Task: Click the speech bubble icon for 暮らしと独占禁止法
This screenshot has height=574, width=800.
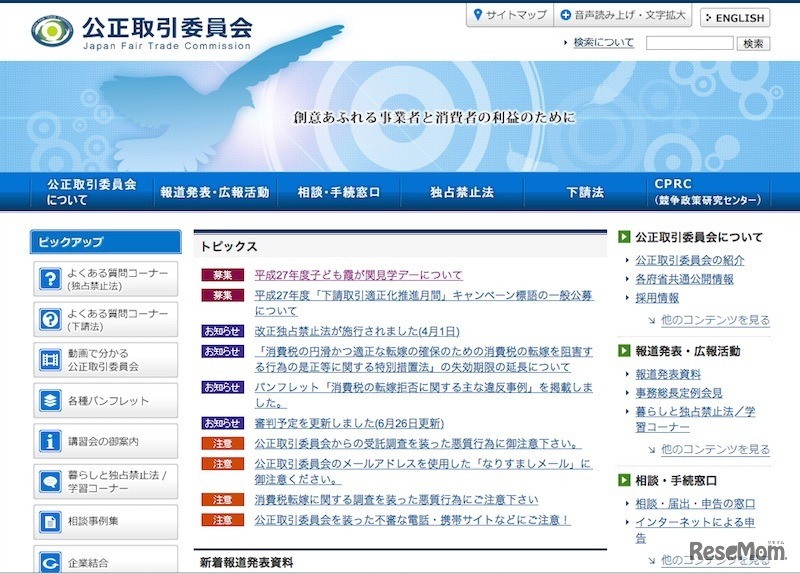Action: click(50, 482)
